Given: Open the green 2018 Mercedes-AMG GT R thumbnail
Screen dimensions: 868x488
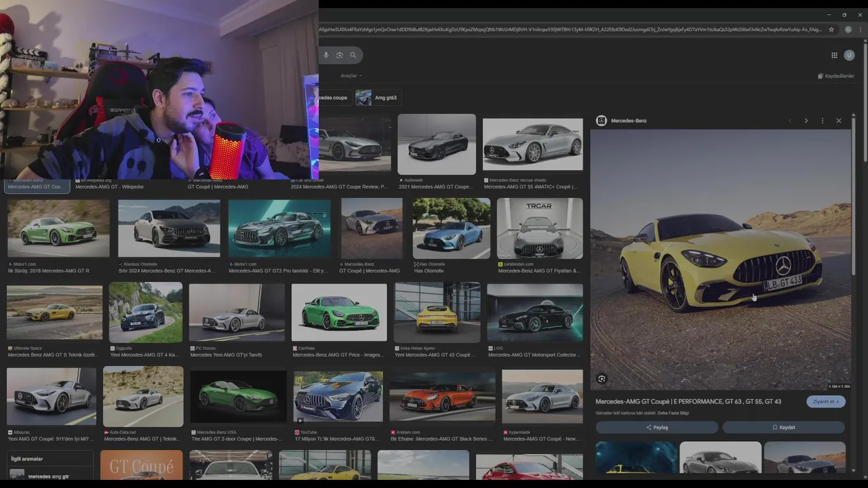Looking at the screenshot, I should [x=58, y=228].
